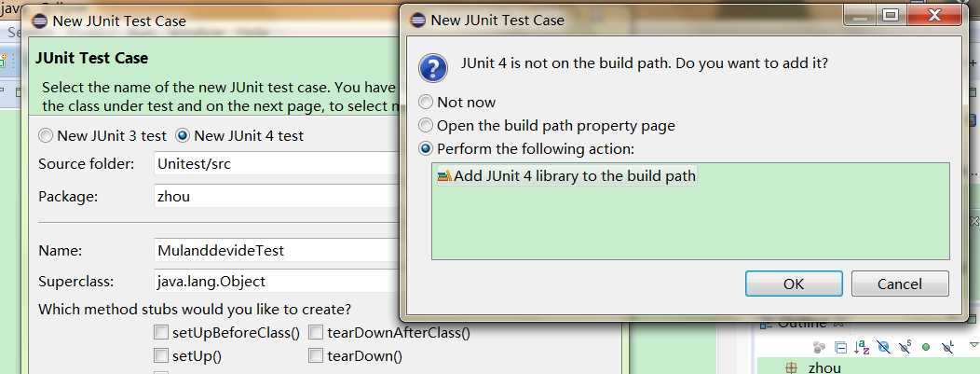Select the 'Not now' option

click(458, 102)
